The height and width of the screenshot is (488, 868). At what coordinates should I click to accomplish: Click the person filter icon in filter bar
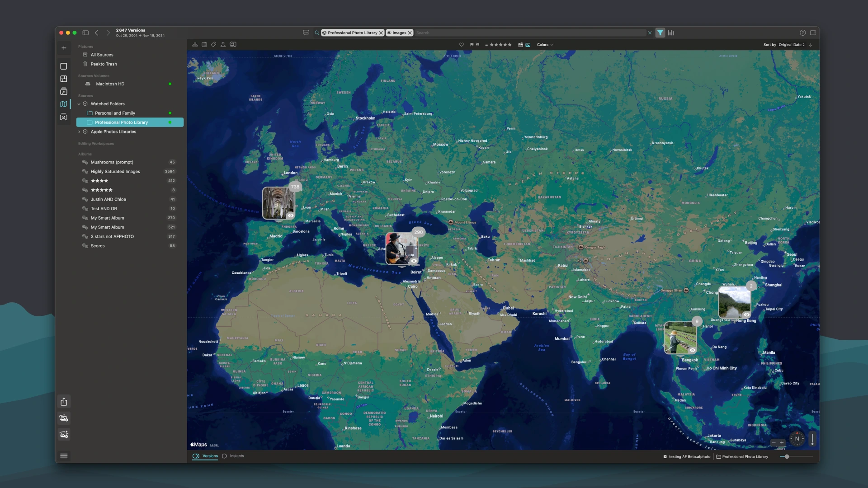point(223,44)
